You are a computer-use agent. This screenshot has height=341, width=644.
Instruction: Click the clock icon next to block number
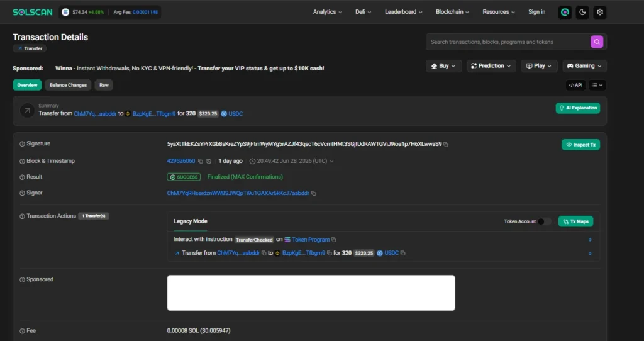click(209, 161)
